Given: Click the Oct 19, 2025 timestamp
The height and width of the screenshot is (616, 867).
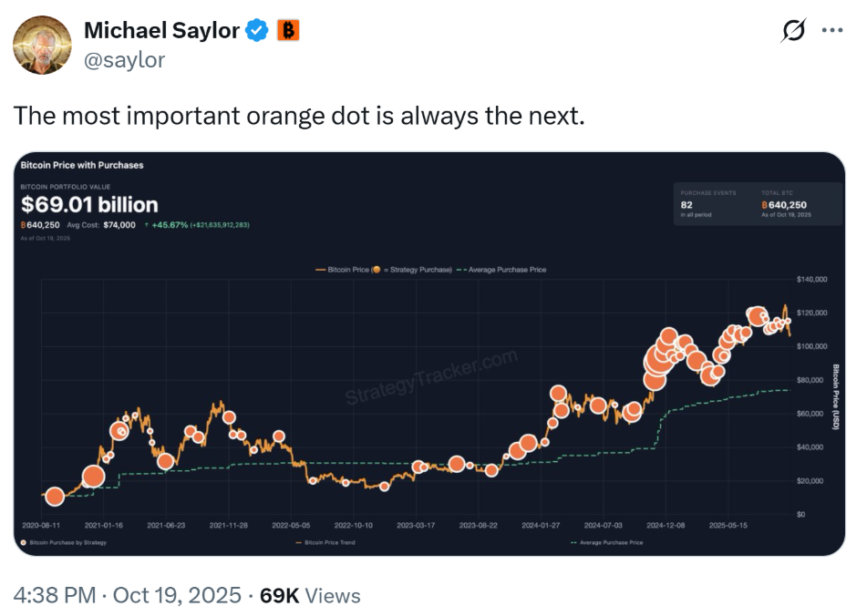Looking at the screenshot, I should [175, 595].
